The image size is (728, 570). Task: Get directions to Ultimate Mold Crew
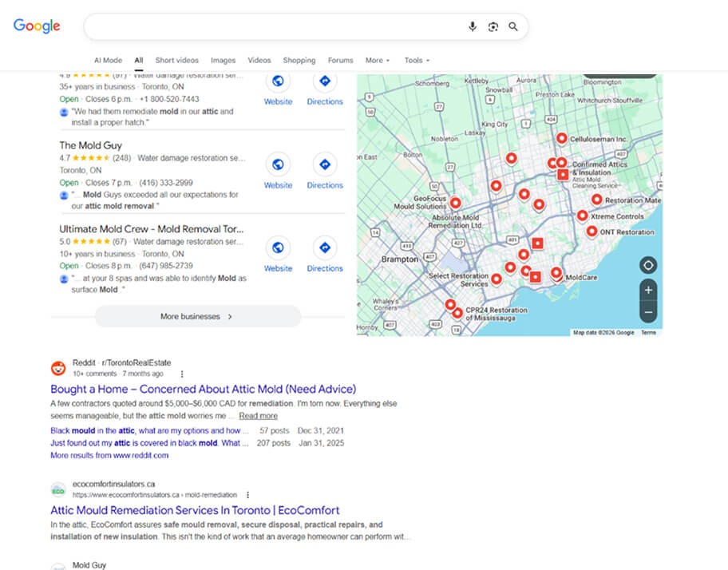[x=325, y=247]
